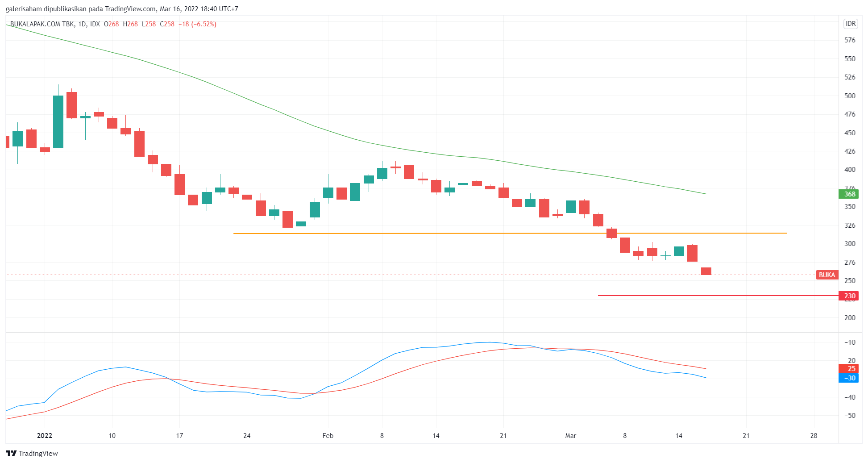This screenshot has height=463, width=868.
Task: Click the C258 close value in header
Action: click(x=167, y=24)
